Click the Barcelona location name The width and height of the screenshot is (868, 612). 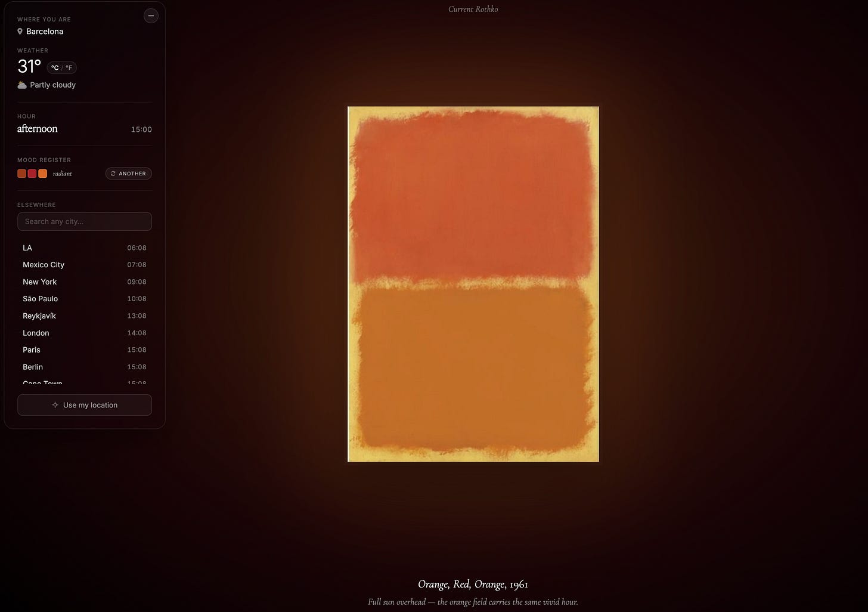coord(45,32)
